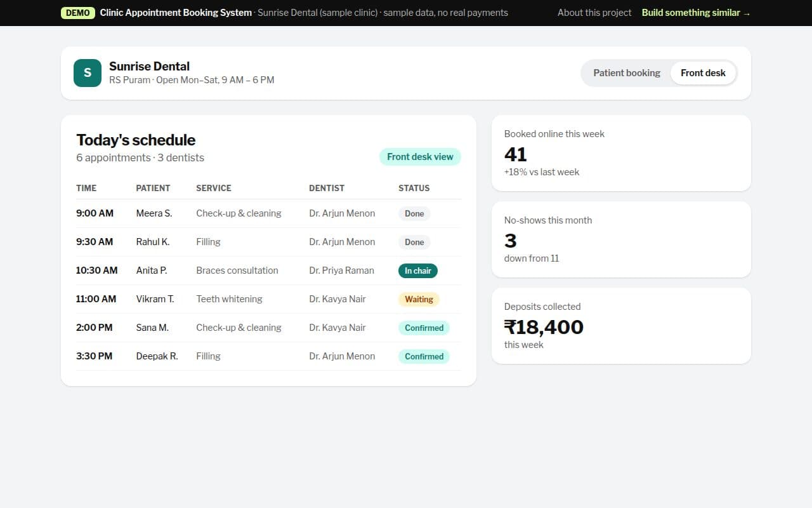Click the PATIENT column header
This screenshot has height=508, width=812.
(153, 188)
